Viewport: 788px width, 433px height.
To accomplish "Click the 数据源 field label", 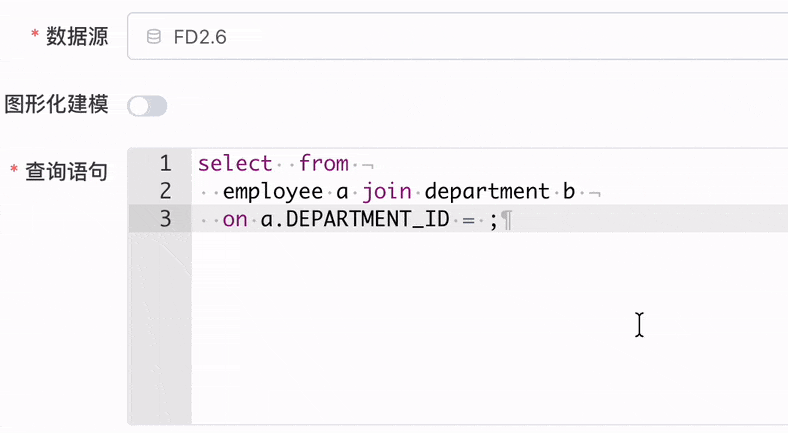I will pyautogui.click(x=77, y=37).
